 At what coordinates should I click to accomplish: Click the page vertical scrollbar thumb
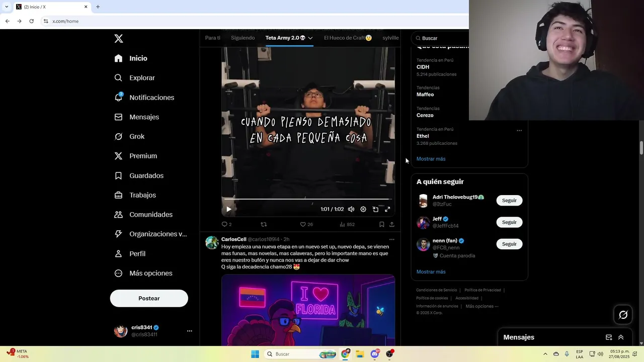pos(641,148)
